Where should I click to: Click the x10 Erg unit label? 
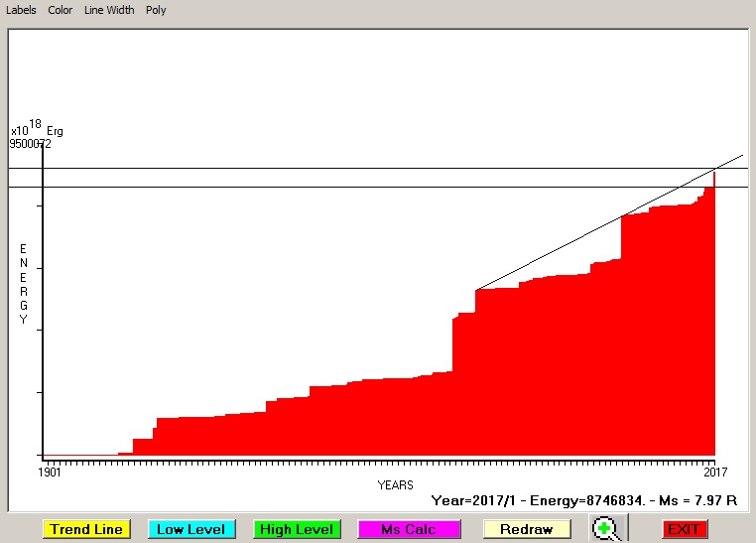[x=37, y=129]
